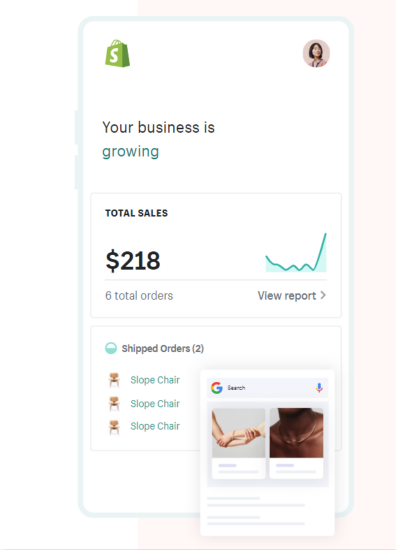Image resolution: width=396 pixels, height=550 pixels.
Task: Click the Shopify bag logo
Action: coord(118,53)
